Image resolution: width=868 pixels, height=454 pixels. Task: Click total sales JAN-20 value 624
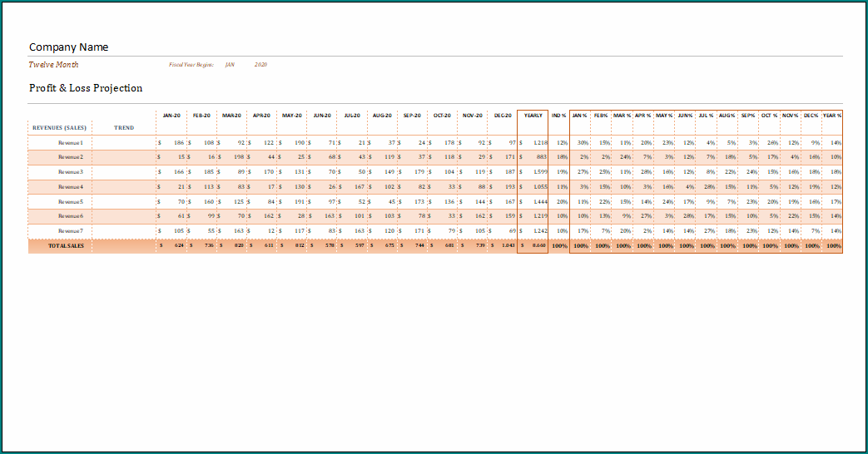point(180,245)
